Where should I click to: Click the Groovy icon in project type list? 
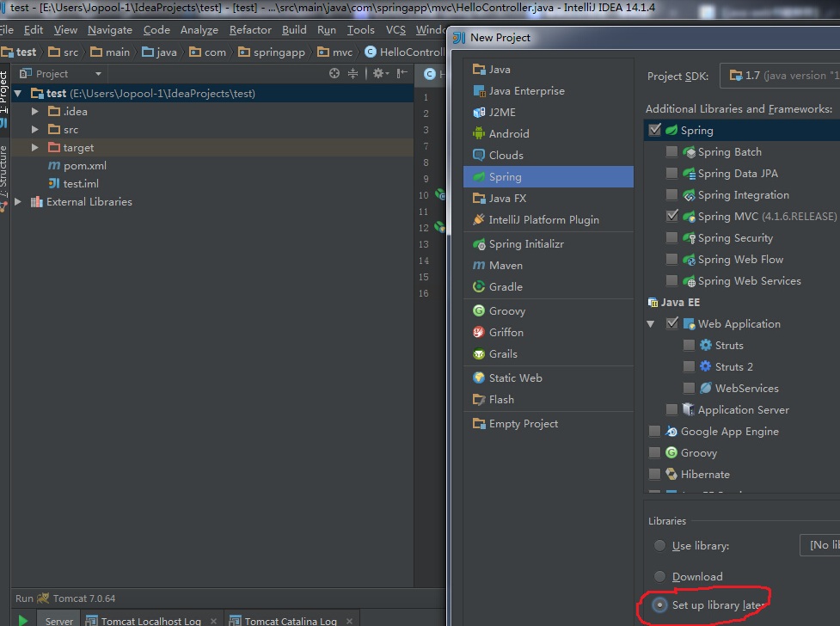pos(478,311)
